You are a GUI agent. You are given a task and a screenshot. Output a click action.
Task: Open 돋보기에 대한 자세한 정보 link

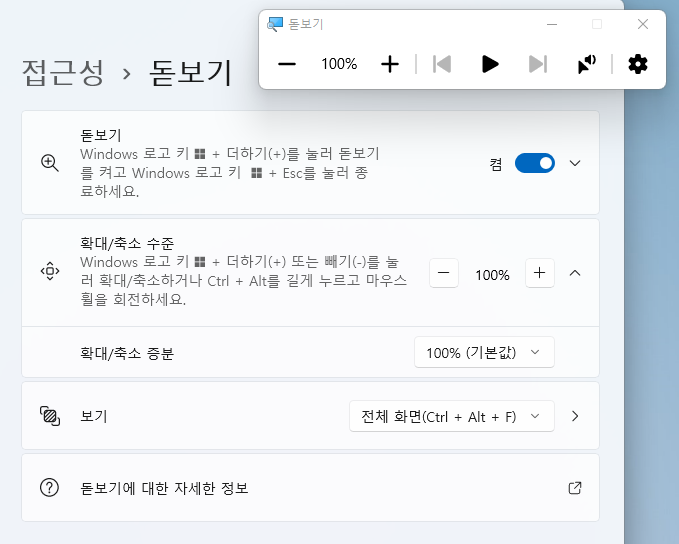click(x=310, y=488)
